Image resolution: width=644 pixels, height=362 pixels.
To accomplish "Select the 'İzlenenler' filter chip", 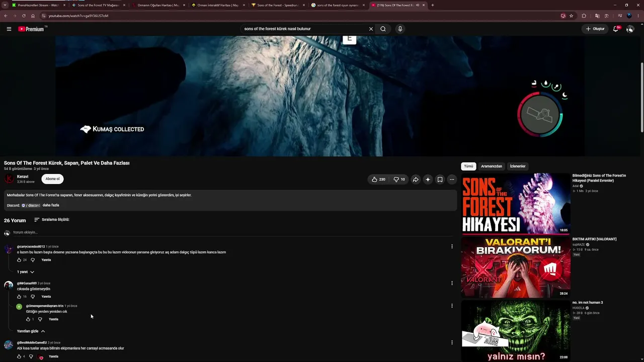I will (x=518, y=166).
